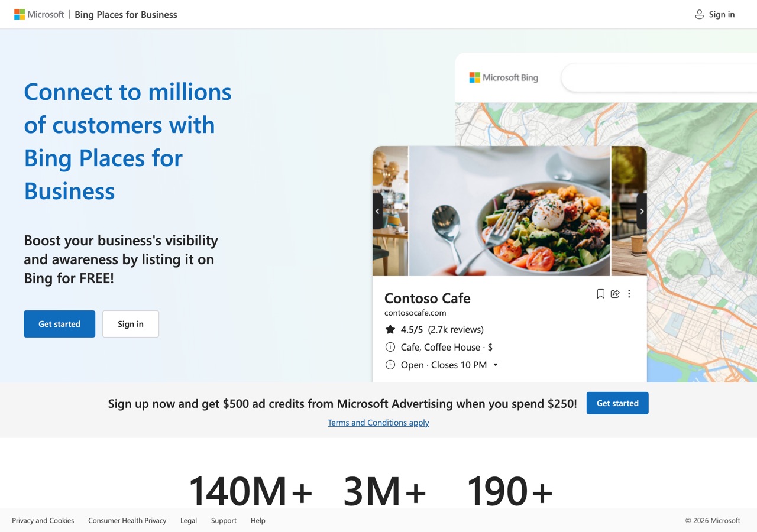Click the salad bowl photo
The image size is (757, 532).
[509, 211]
